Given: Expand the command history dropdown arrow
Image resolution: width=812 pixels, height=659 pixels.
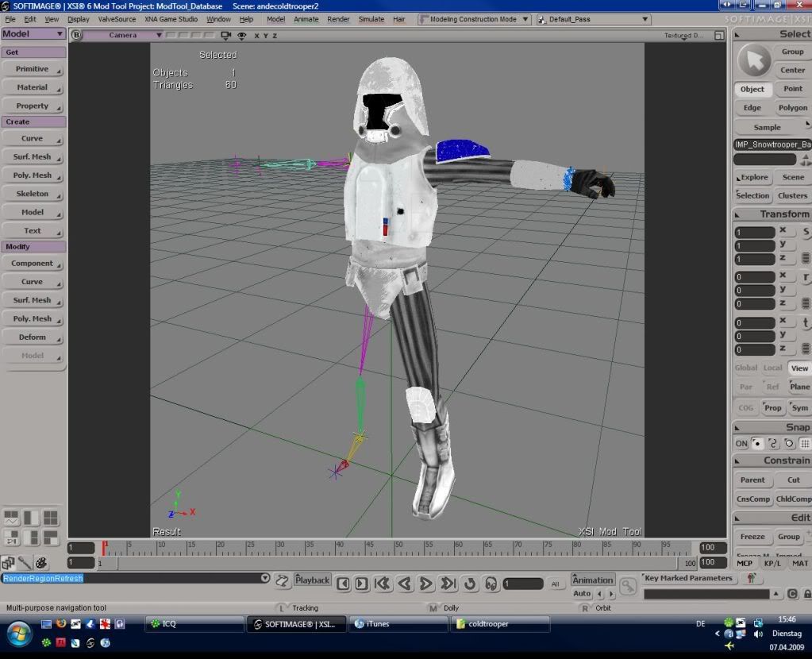Looking at the screenshot, I should pos(265,578).
